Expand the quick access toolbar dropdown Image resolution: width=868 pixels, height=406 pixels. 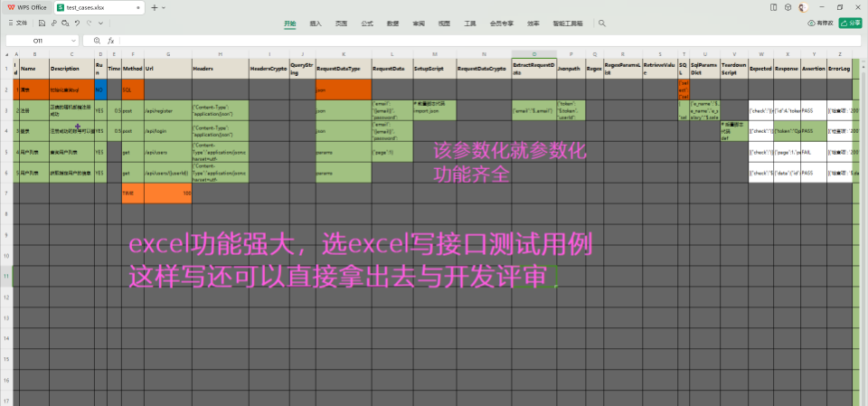[x=100, y=24]
